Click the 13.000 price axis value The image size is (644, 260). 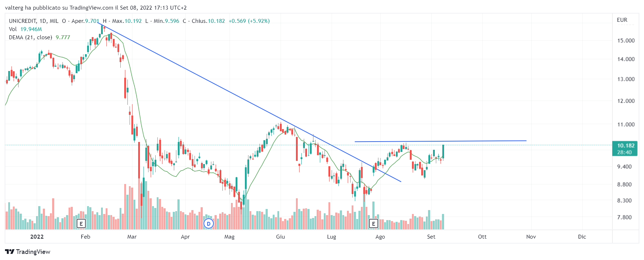[x=626, y=79]
